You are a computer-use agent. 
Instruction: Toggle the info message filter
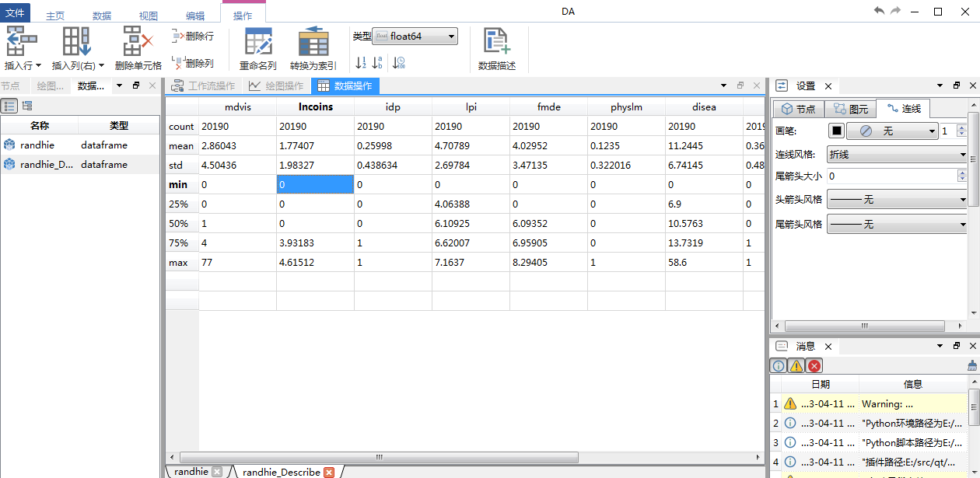(x=779, y=366)
